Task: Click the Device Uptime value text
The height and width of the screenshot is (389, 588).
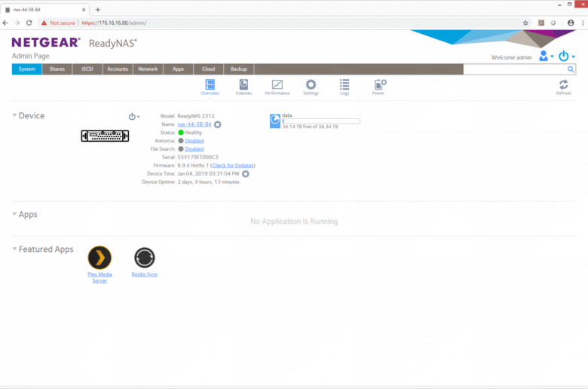Action: [209, 182]
